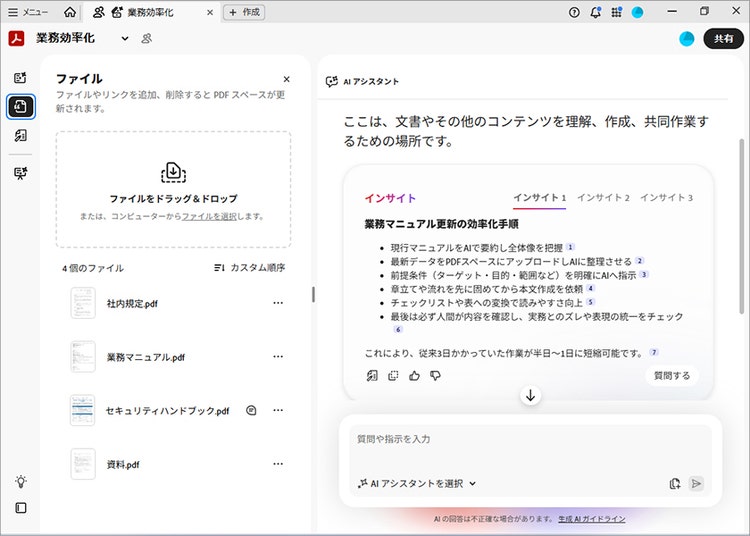
Task: Open the top sidebar add-content icon
Action: [21, 78]
